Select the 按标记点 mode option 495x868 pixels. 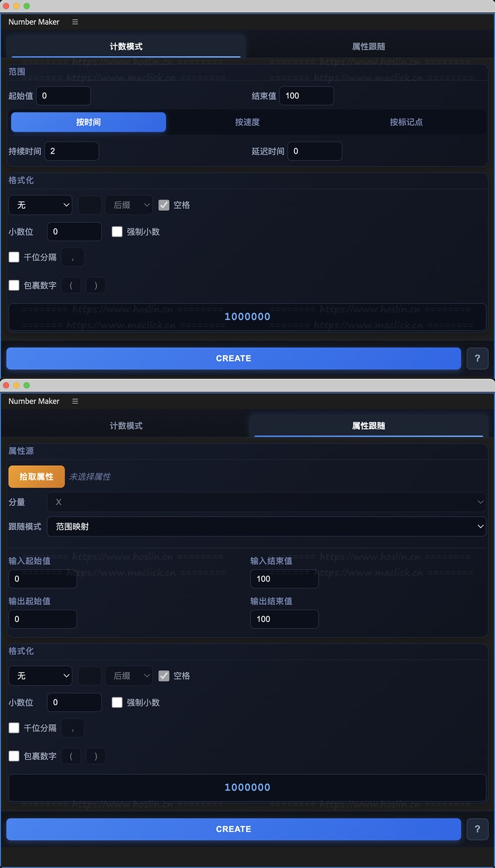click(x=406, y=122)
